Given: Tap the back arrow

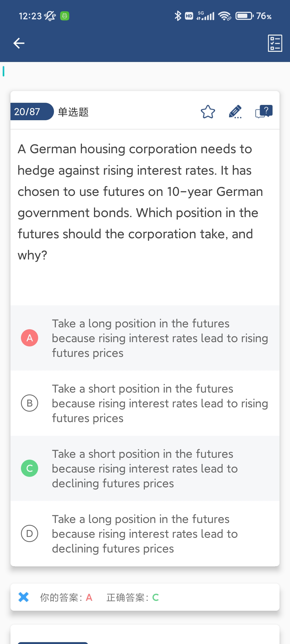Looking at the screenshot, I should click(19, 43).
